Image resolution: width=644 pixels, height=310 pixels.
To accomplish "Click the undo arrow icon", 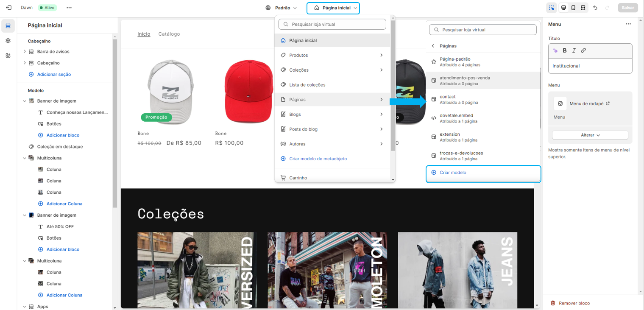I will tap(595, 8).
